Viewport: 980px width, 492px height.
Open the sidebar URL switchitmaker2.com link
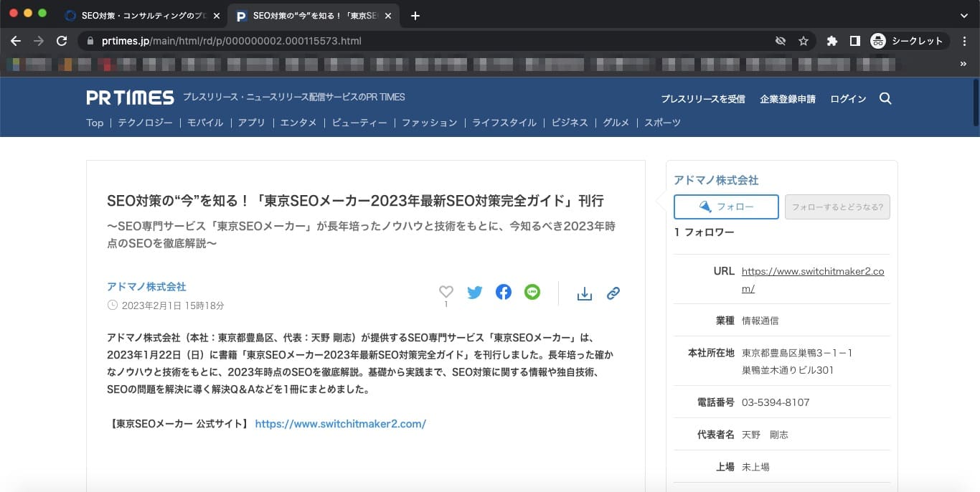813,280
